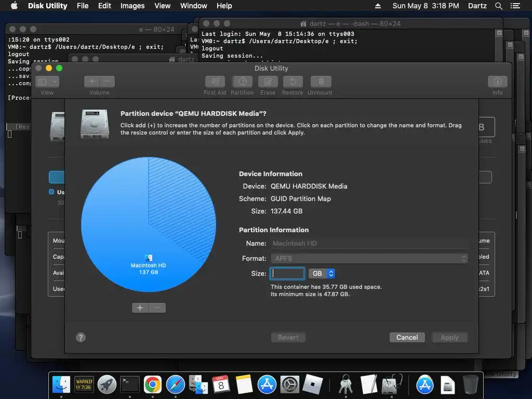532x399 pixels.
Task: Open Launchpad from the Dock
Action: pyautogui.click(x=107, y=384)
